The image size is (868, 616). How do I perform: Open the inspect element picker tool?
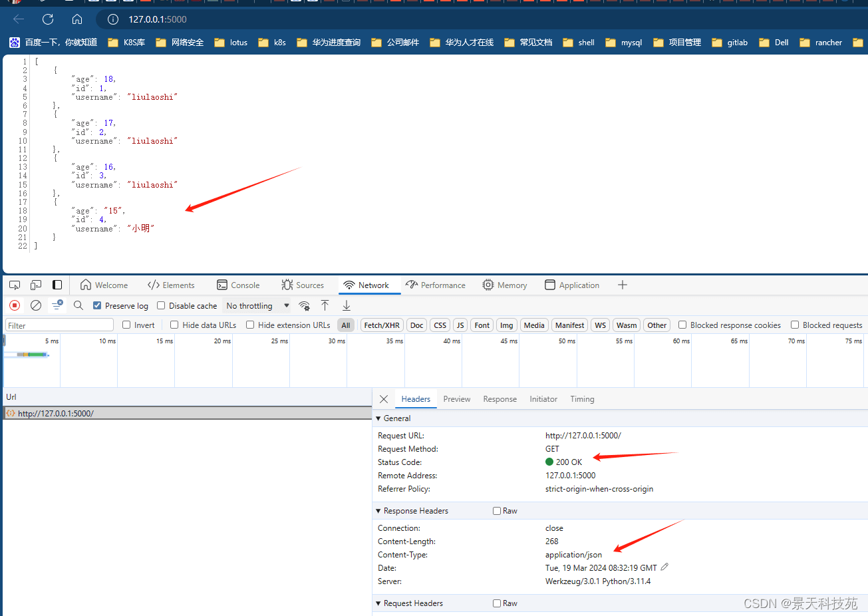pyautogui.click(x=15, y=285)
